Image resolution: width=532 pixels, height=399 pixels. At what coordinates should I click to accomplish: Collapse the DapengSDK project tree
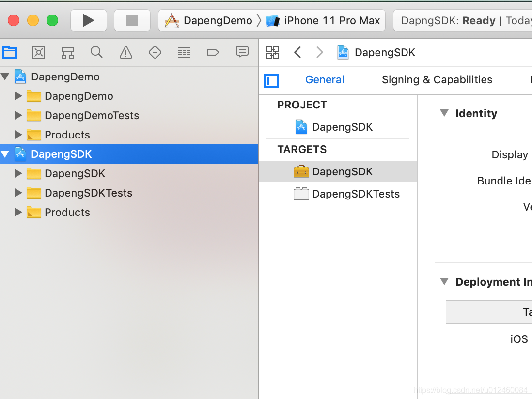coord(5,154)
